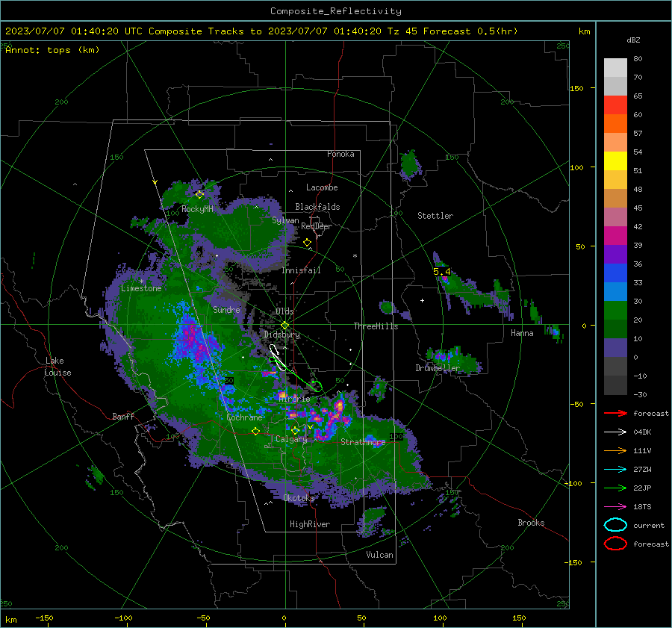Click the 'Limestone' label
This screenshot has width=672, height=628.
[141, 288]
